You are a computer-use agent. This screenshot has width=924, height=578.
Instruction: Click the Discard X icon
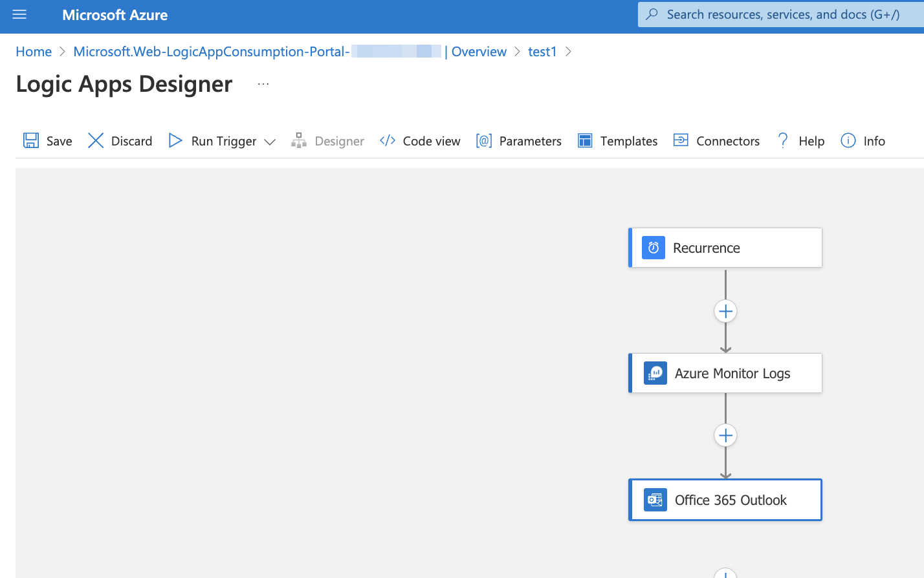click(x=96, y=140)
